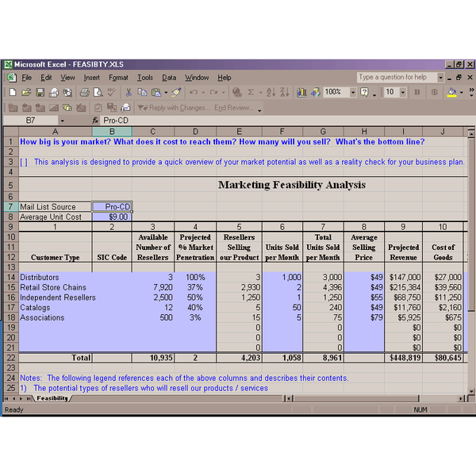Open the Name Box dropdown arrow

pyautogui.click(x=62, y=121)
